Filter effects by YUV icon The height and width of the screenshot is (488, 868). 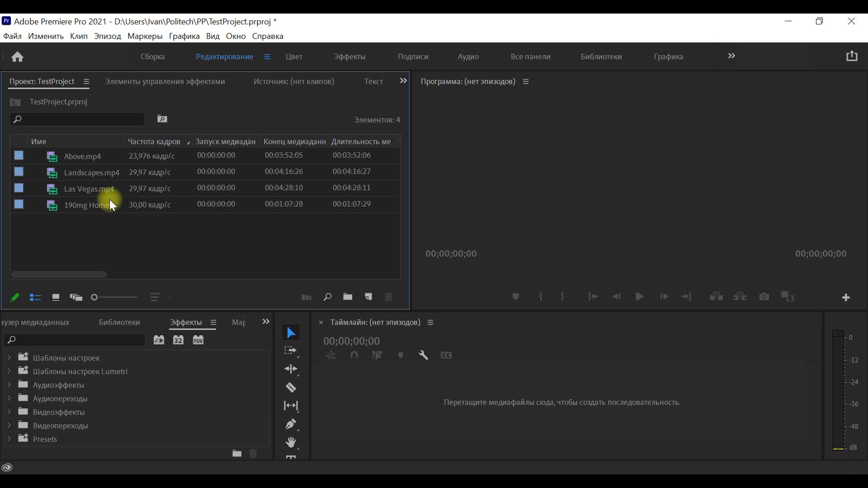pos(198,340)
